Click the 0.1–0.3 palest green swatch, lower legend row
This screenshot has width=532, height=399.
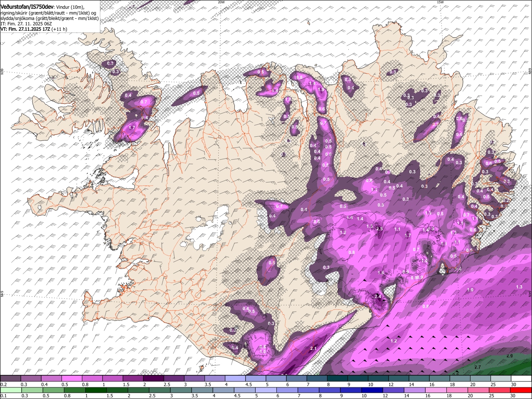11,390
